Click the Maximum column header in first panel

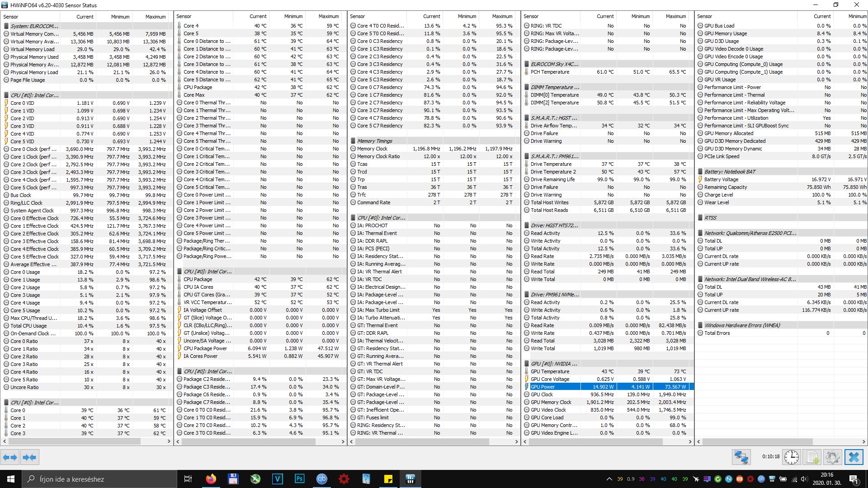pyautogui.click(x=155, y=17)
